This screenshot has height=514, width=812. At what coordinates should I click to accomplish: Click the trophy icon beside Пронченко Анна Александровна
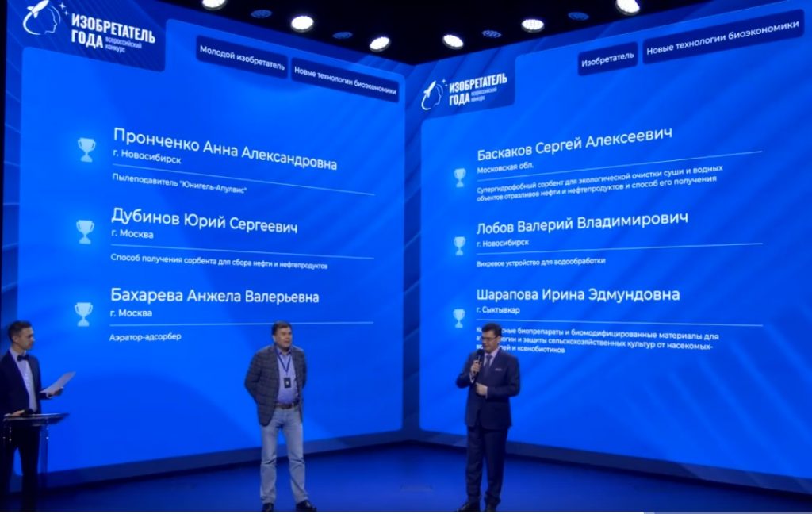tap(86, 149)
